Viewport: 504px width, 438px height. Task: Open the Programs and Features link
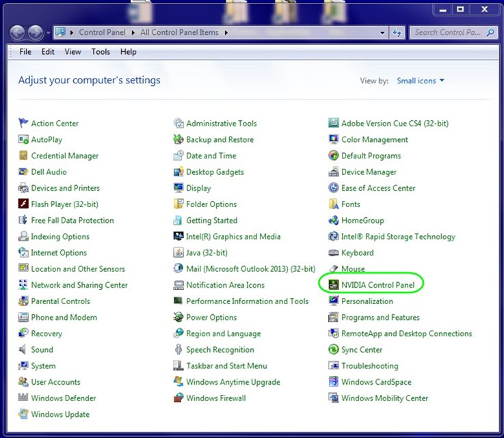(x=380, y=318)
